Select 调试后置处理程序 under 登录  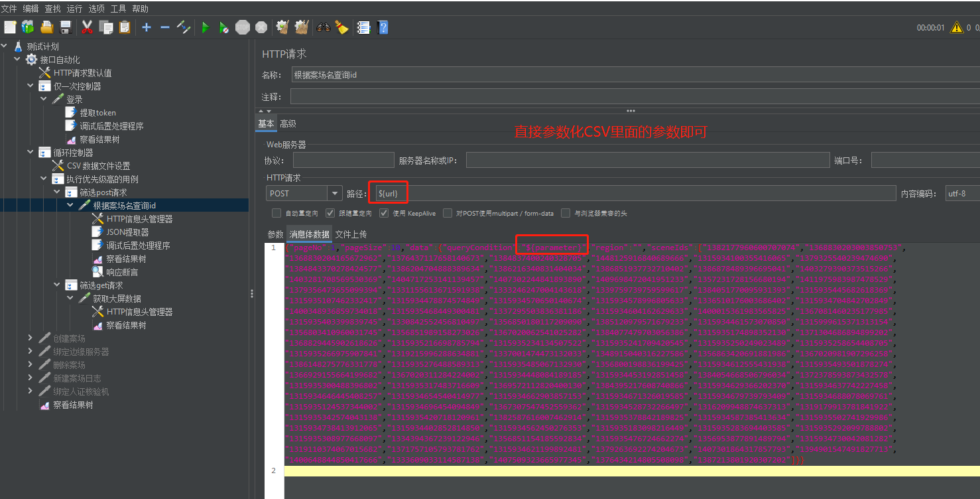click(111, 126)
